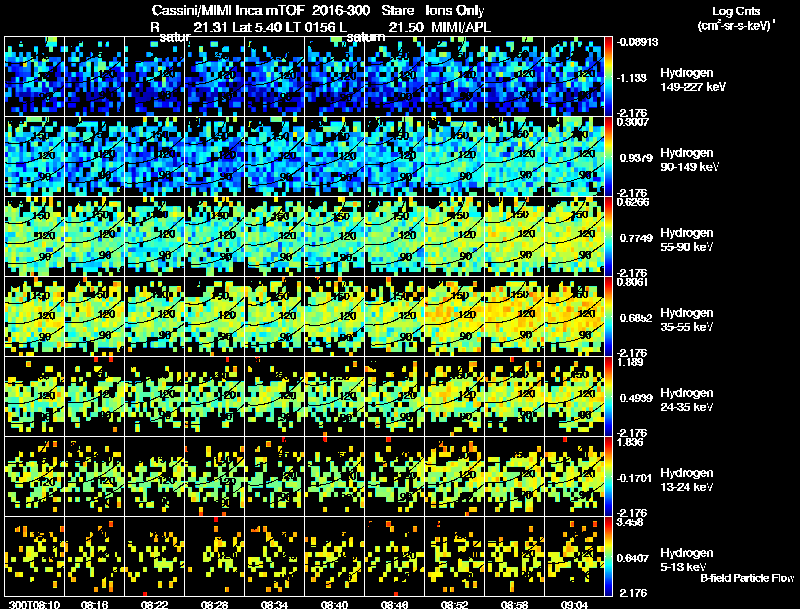Click the -0.1701 colorbar value

click(634, 478)
